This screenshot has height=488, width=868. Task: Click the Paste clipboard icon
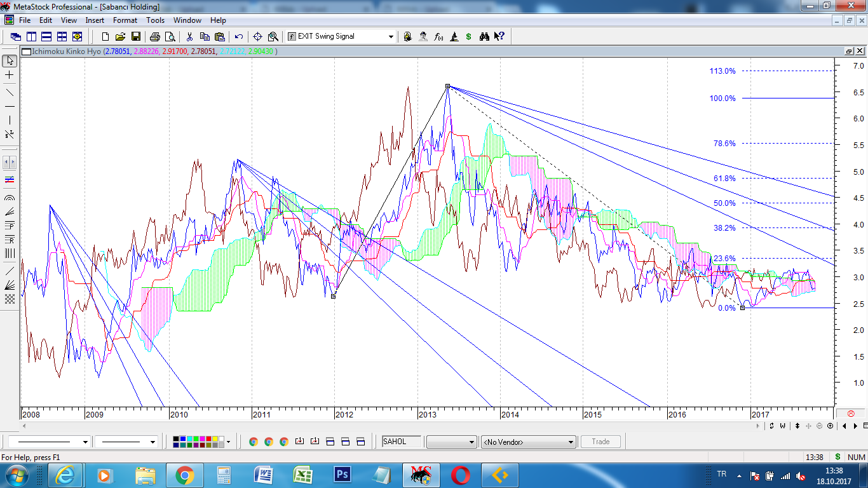click(x=220, y=37)
